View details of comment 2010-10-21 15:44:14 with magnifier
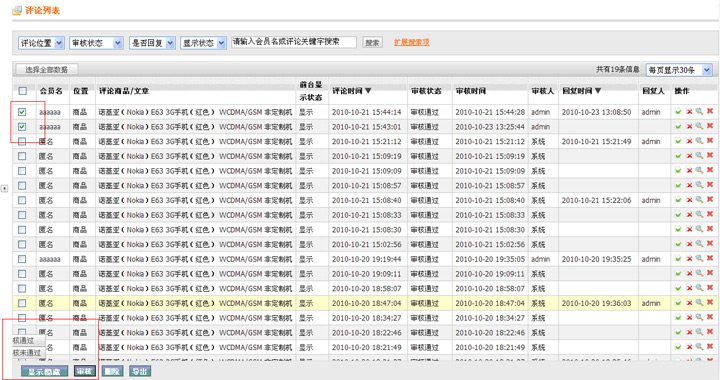The width and height of the screenshot is (720, 380). coord(699,111)
